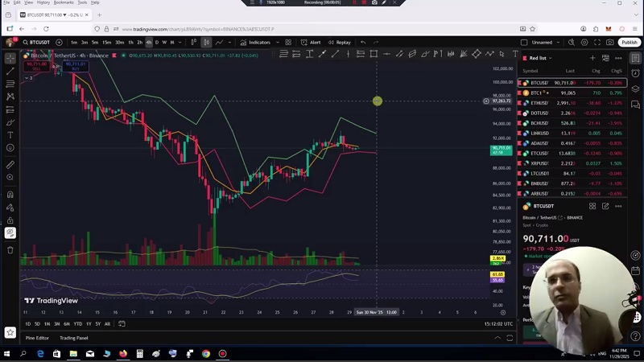The width and height of the screenshot is (644, 362).
Task: Open the Trading Panel tab
Action: tap(73, 338)
